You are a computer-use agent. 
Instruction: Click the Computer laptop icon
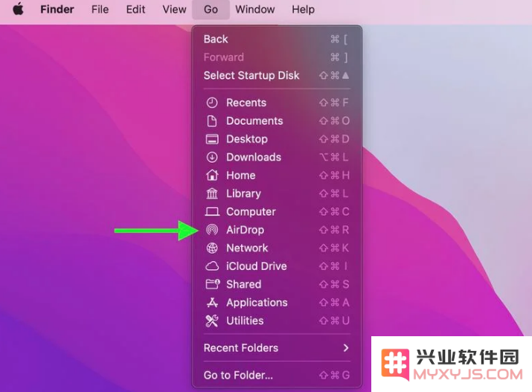click(212, 211)
